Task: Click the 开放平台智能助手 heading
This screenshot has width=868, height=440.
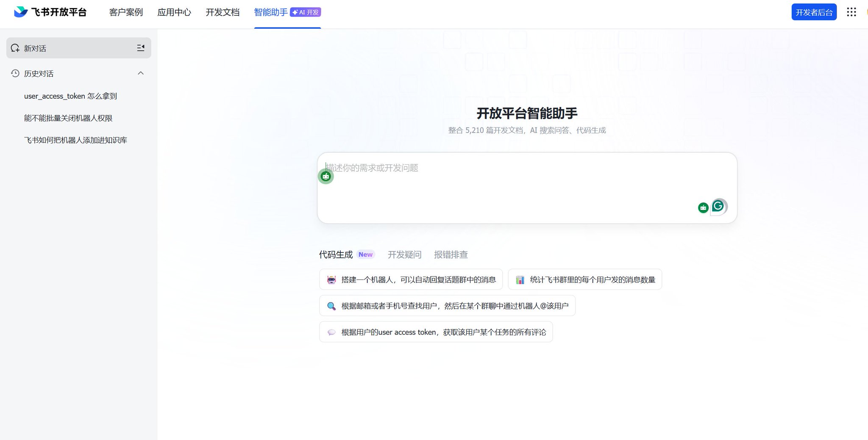Action: click(527, 113)
